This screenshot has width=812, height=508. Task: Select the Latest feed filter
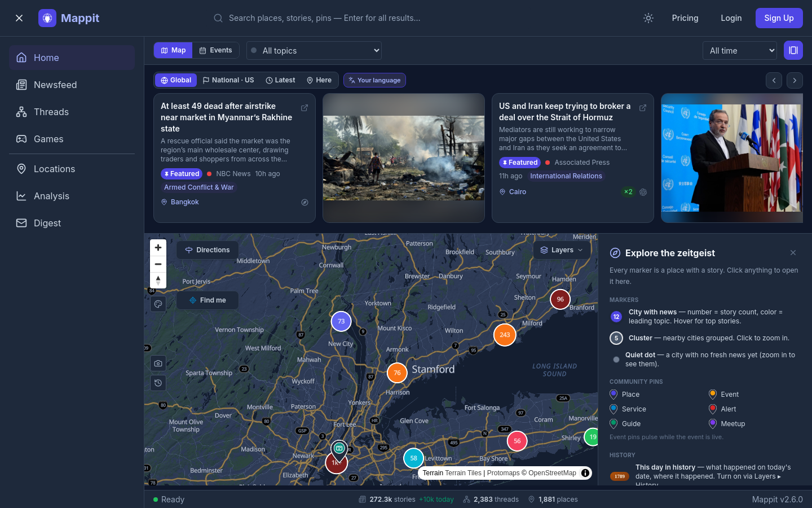pos(280,80)
